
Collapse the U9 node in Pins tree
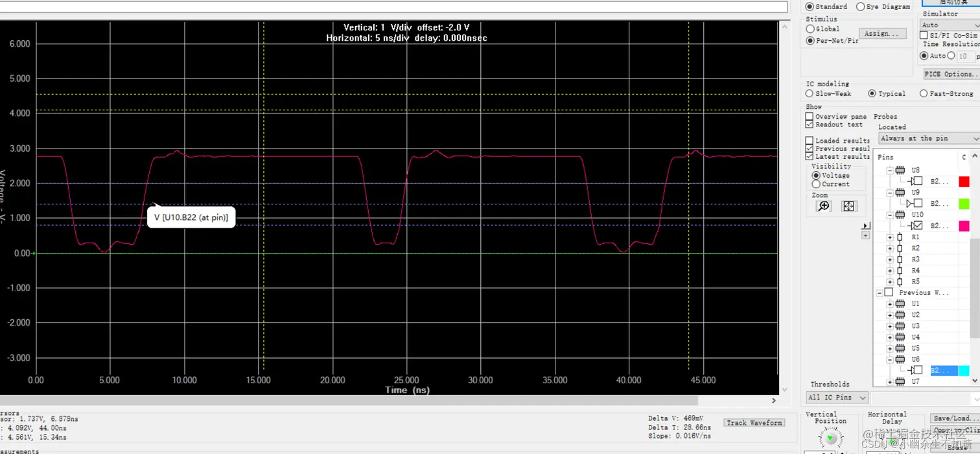coord(890,193)
